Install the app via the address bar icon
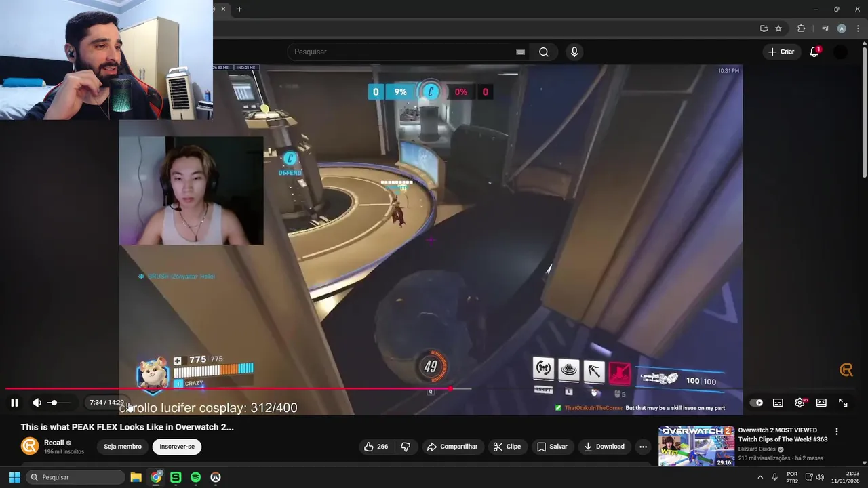This screenshot has height=488, width=868. point(764,28)
